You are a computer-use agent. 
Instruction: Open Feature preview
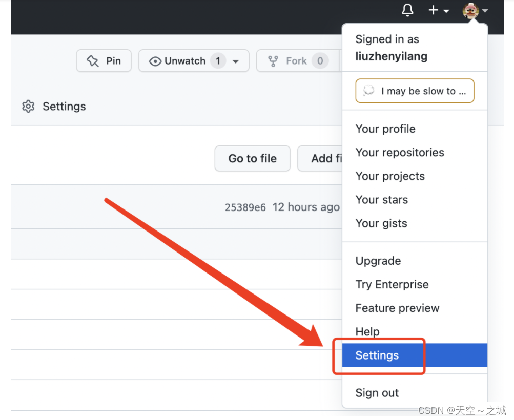pos(415,308)
